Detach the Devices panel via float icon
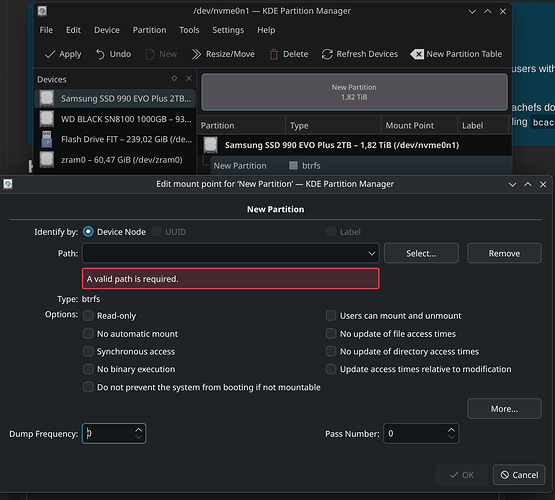 (174, 78)
